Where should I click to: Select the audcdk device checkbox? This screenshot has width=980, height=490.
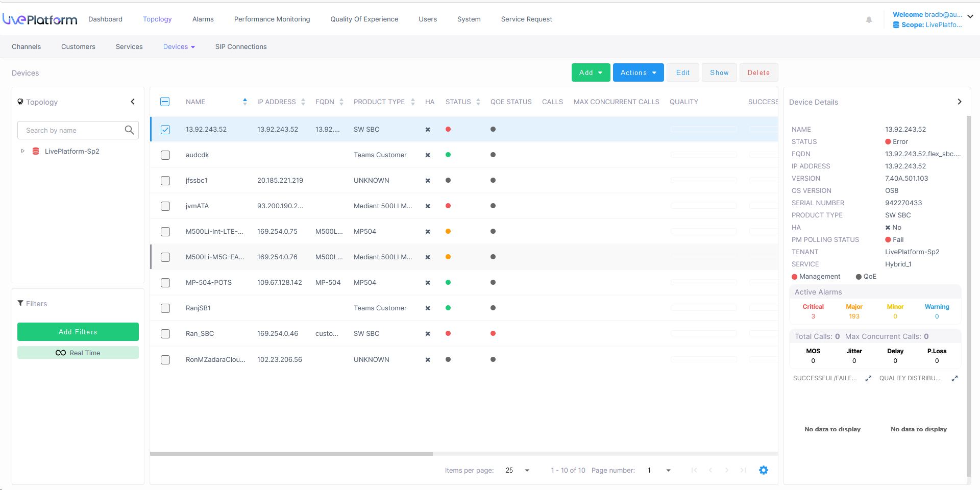point(165,155)
